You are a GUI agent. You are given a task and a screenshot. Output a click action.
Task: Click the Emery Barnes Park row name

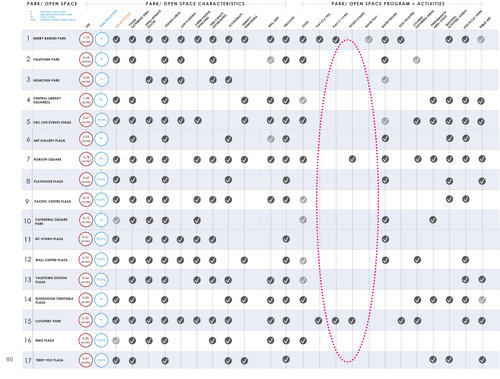pos(49,38)
